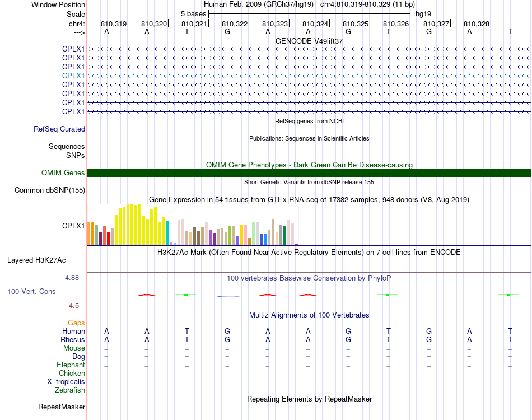Select the OMIM Genes track label
The height and width of the screenshot is (420, 532).
(63, 172)
